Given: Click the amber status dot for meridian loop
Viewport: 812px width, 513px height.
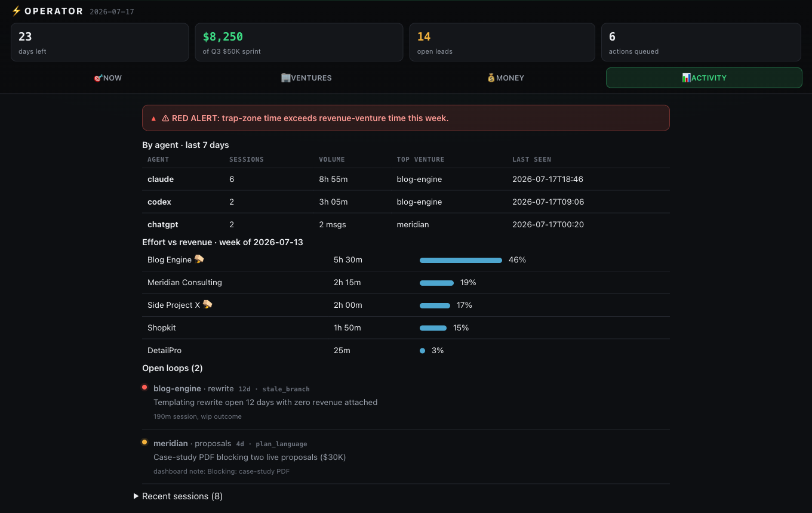Looking at the screenshot, I should (144, 442).
